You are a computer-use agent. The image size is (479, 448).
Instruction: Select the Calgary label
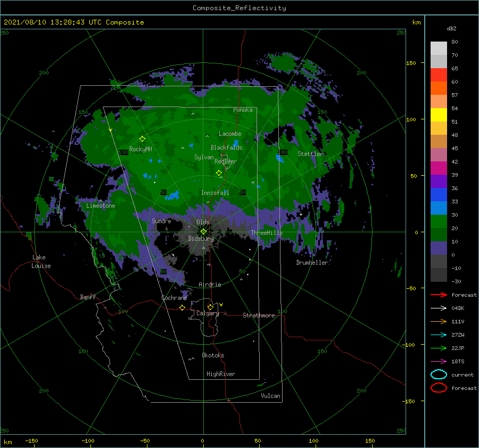click(208, 313)
